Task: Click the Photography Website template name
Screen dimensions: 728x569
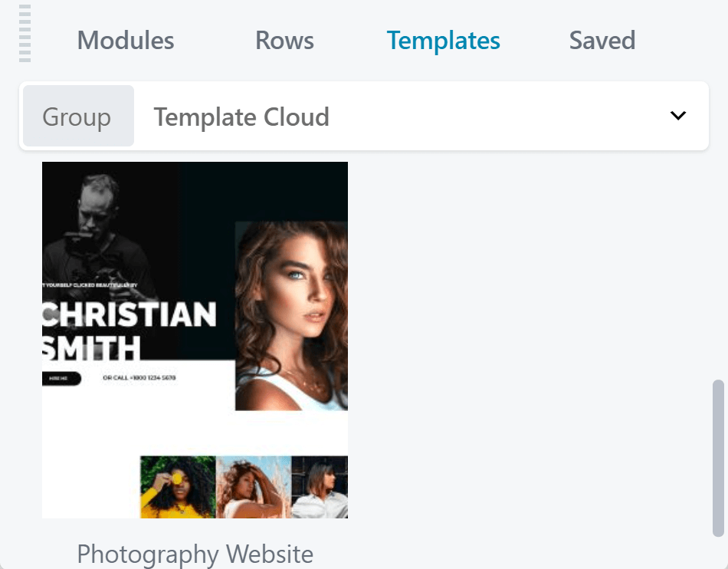Action: [x=195, y=554]
